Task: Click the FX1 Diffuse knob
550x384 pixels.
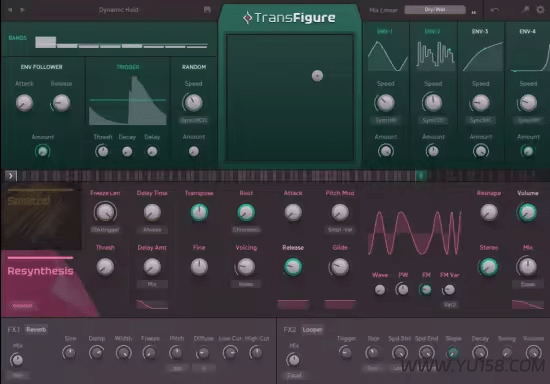Action: (x=203, y=353)
